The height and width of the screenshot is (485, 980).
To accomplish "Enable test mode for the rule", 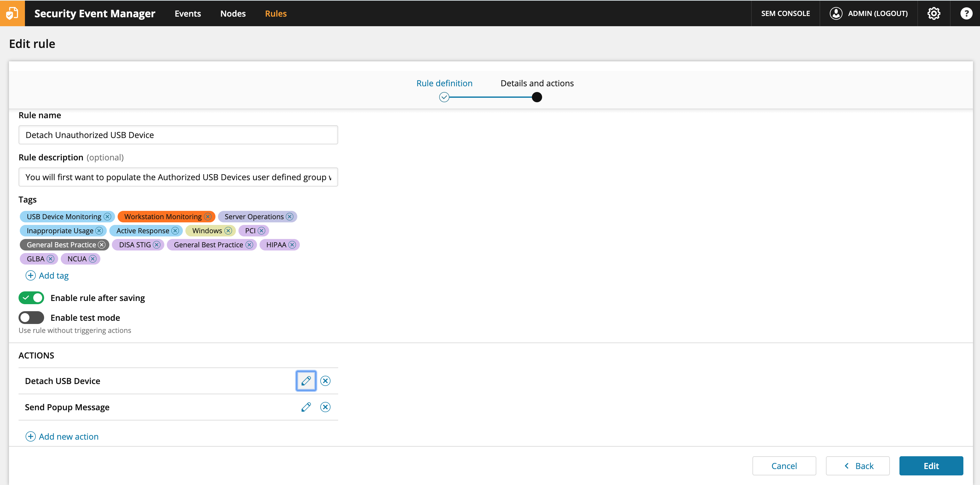I will [31, 318].
